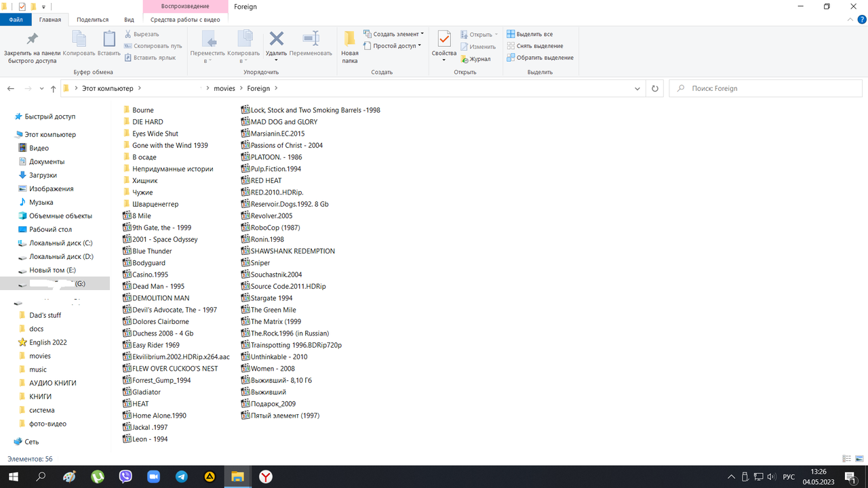Open Video Tools (Средства работы с видео) tab
The height and width of the screenshot is (488, 868).
[185, 20]
